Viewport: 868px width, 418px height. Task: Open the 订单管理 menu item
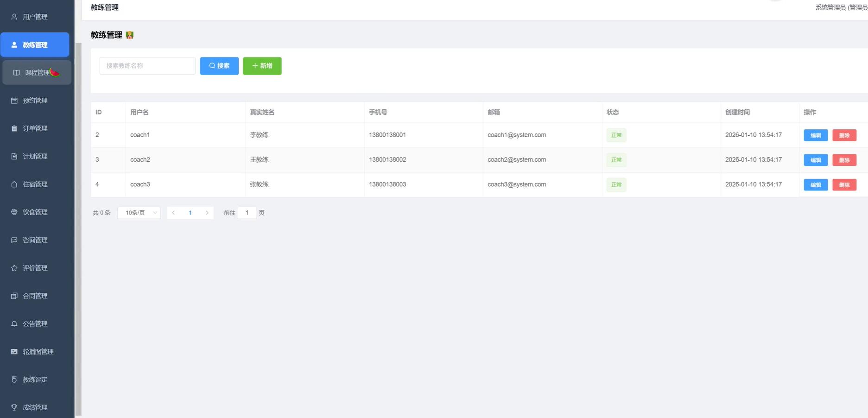coord(35,128)
